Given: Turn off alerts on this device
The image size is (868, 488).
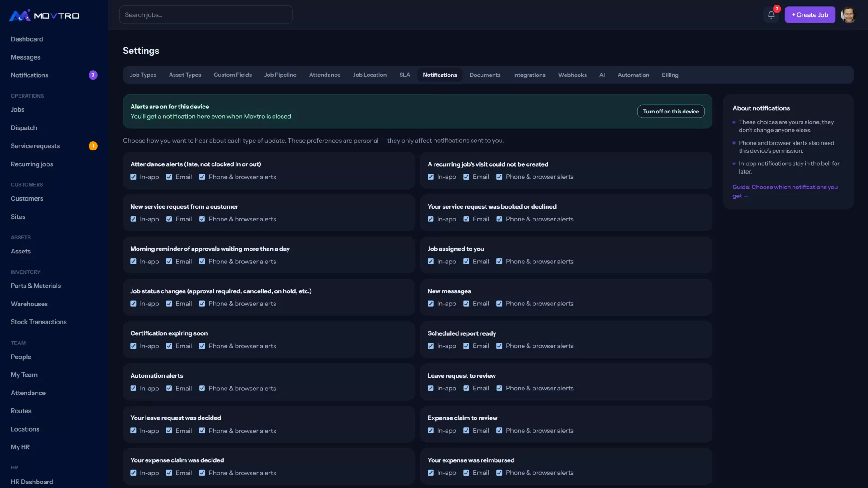Looking at the screenshot, I should tap(671, 112).
